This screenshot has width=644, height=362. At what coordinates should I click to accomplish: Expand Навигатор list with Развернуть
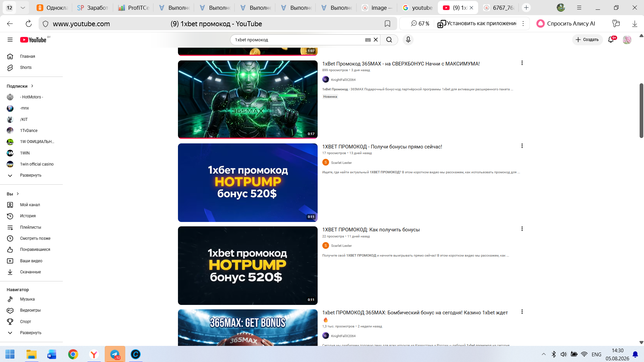coord(31,333)
